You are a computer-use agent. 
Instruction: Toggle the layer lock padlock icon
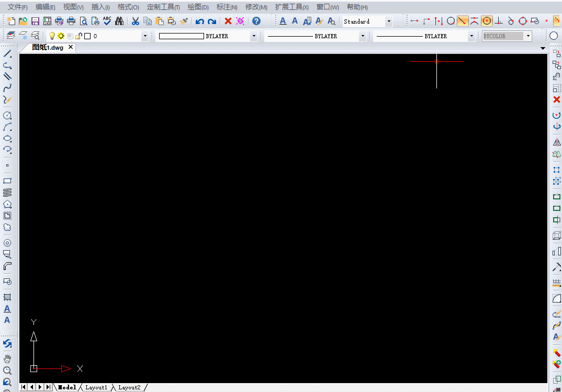tap(79, 36)
